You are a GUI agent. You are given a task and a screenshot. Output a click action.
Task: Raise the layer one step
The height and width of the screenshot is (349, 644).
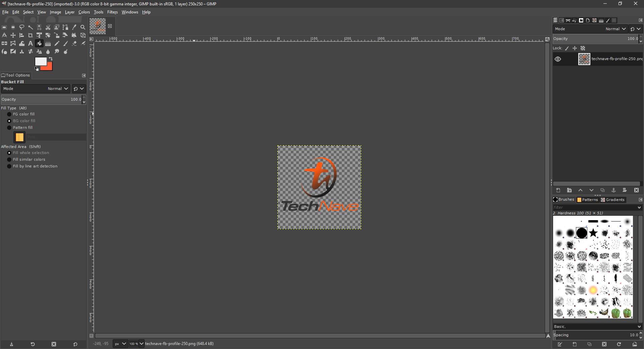click(x=580, y=190)
